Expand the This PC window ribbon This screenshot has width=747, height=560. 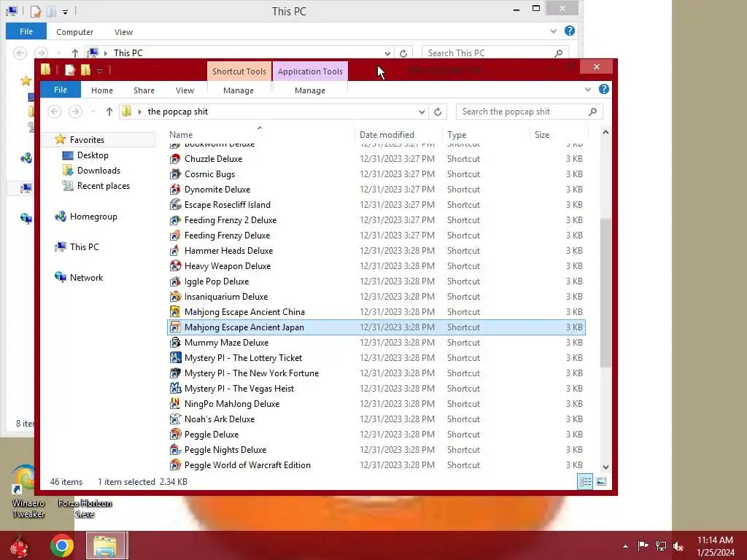[553, 31]
